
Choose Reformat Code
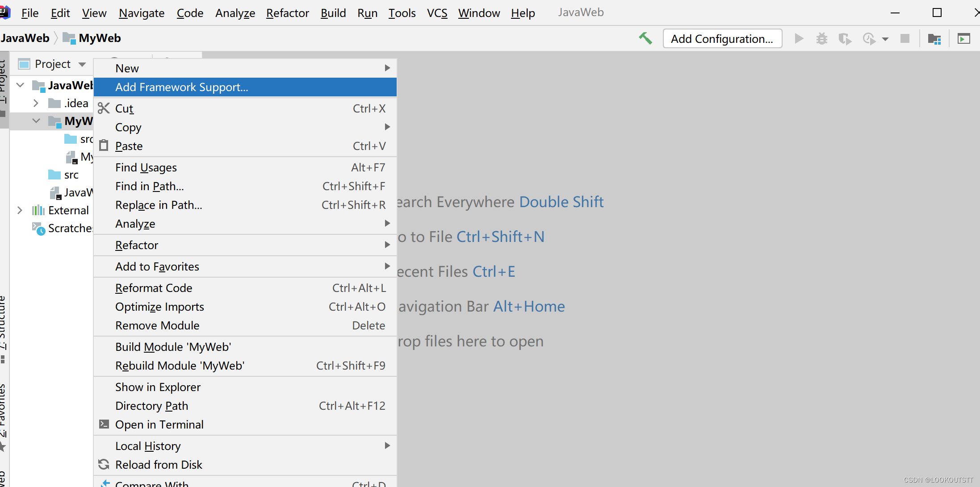[245, 287]
